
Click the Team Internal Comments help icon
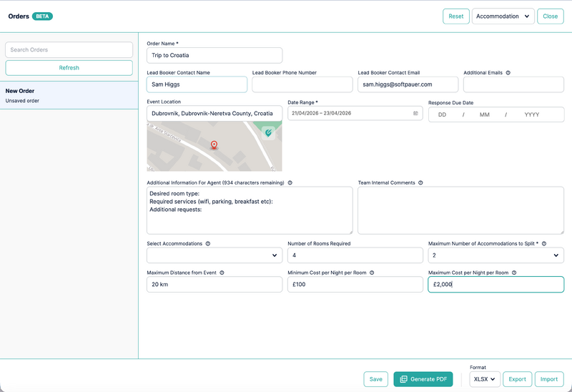420,182
